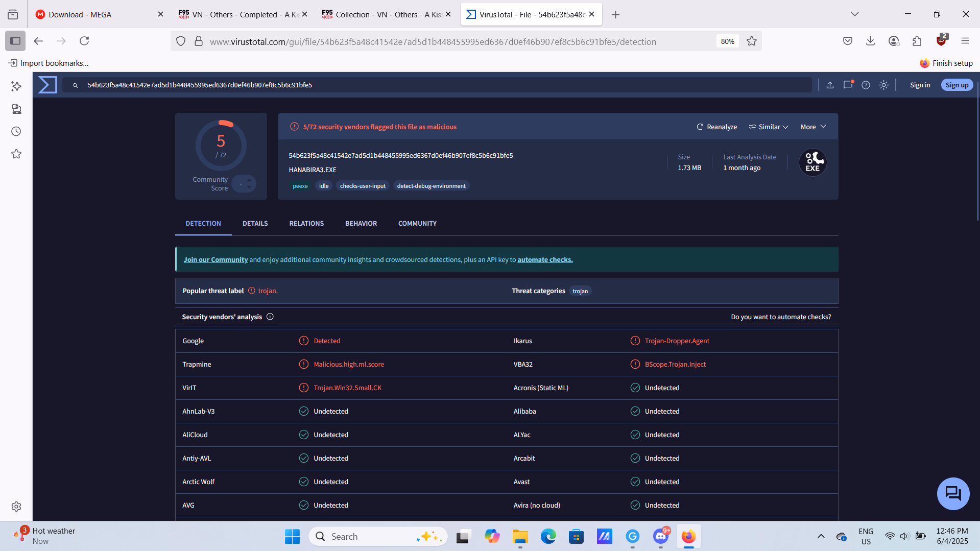Expand the Similar dropdown
980x551 pixels.
pyautogui.click(x=769, y=127)
